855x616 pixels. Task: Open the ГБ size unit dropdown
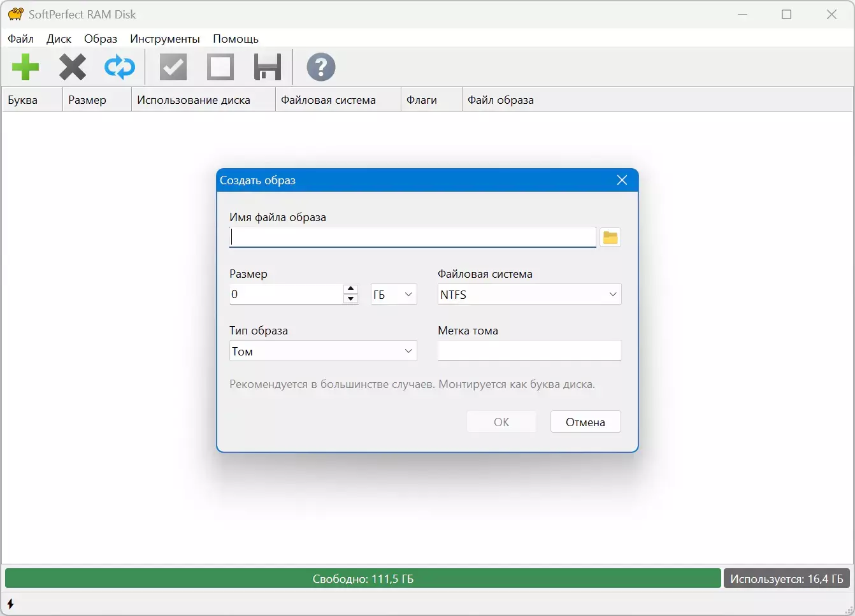[394, 294]
